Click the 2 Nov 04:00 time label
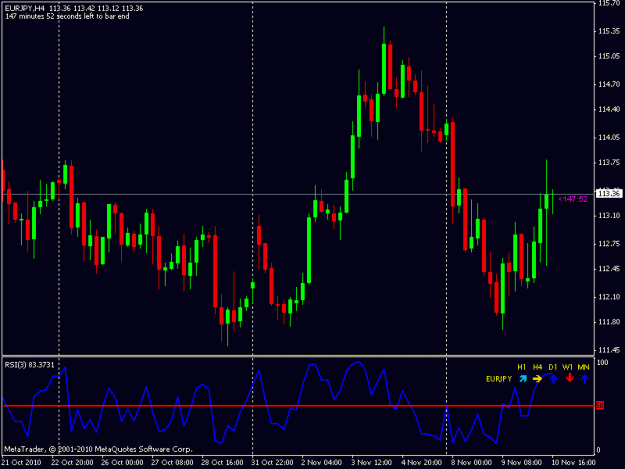Screen dimensions: 625x469 [321, 463]
